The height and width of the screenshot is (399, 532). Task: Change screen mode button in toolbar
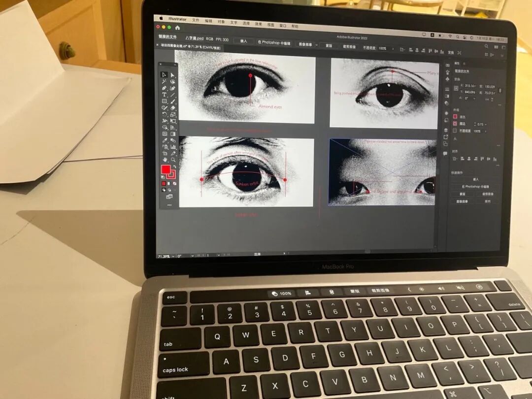tap(169, 197)
